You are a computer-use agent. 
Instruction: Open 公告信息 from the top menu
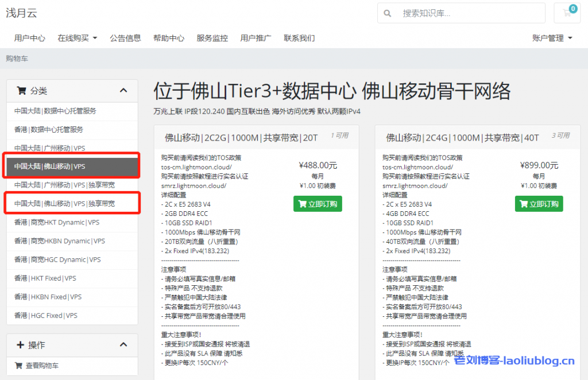[x=125, y=38]
